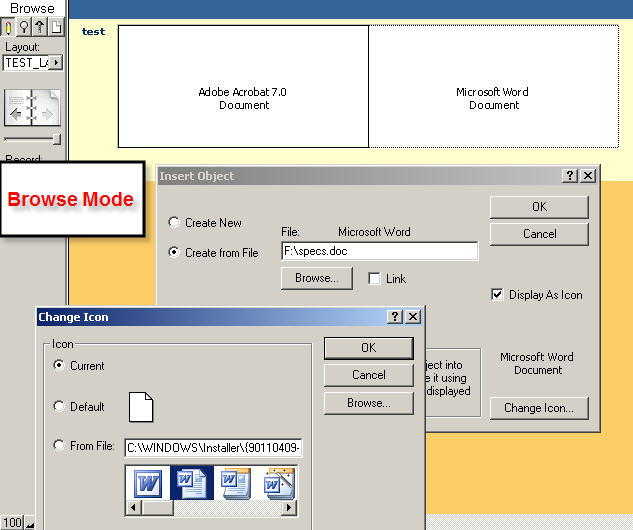Select the From File icon radio button

(59, 445)
